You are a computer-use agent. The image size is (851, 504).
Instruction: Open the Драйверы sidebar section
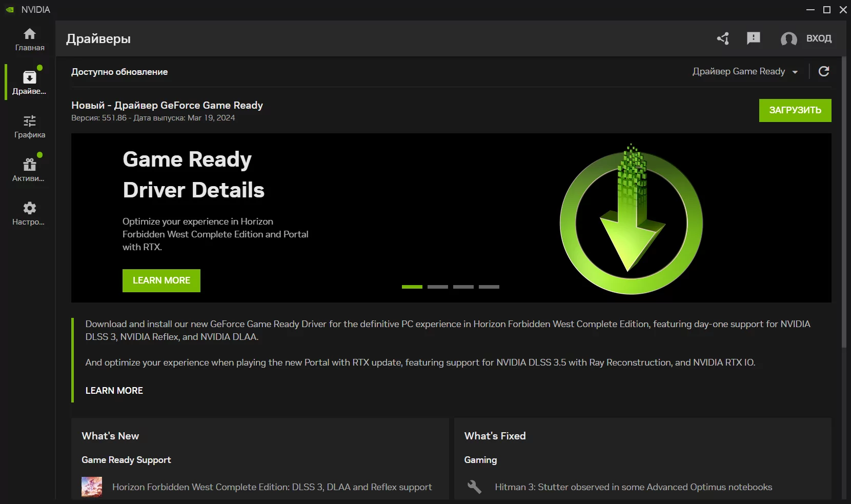click(30, 83)
